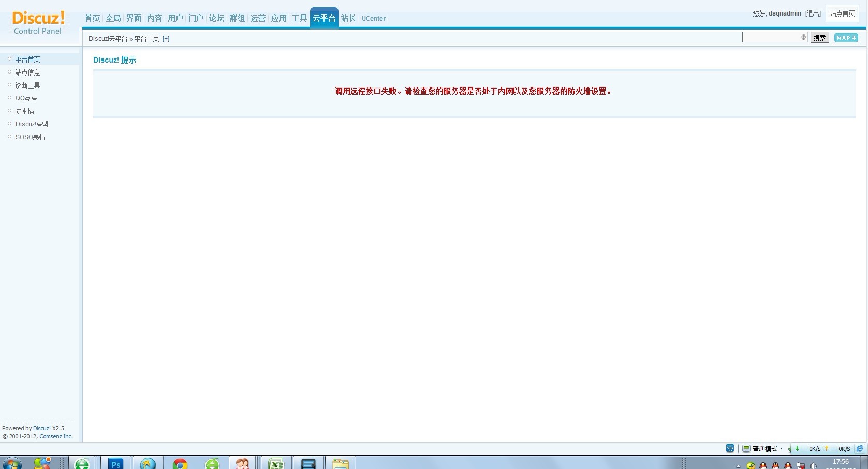Expand the [+] link in the breadcrumb
The image size is (868, 469).
click(x=166, y=39)
